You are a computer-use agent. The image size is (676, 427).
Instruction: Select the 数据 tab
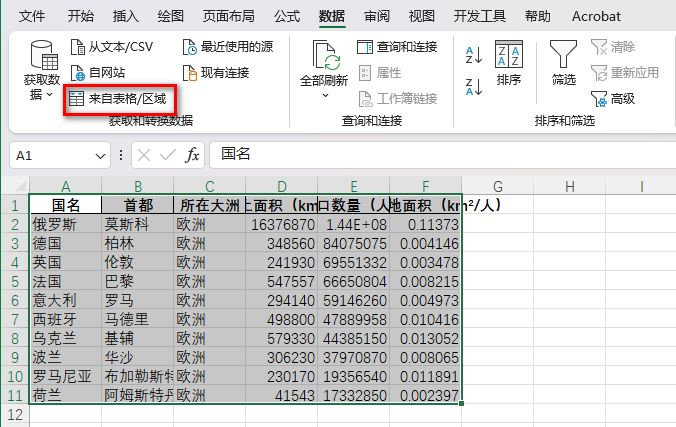[x=332, y=16]
